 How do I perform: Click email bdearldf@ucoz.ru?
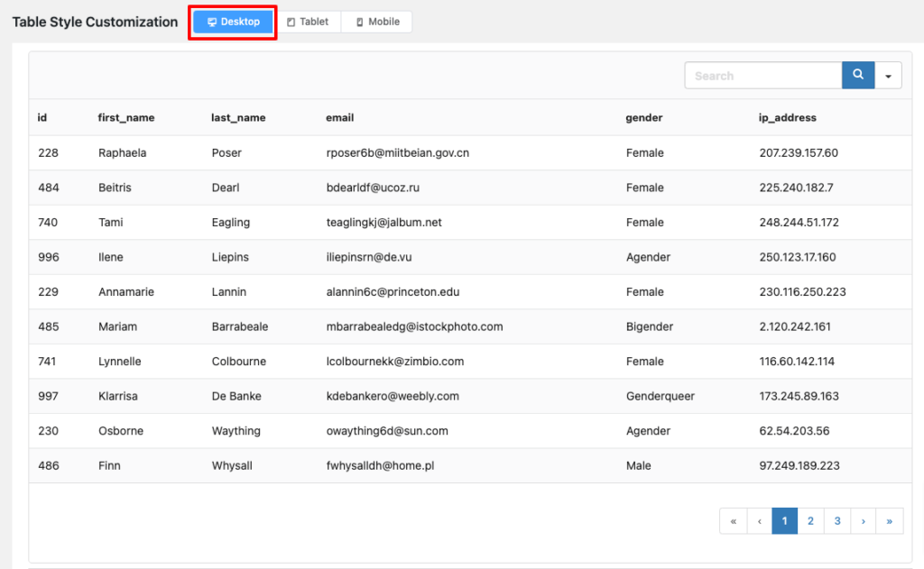tap(373, 188)
